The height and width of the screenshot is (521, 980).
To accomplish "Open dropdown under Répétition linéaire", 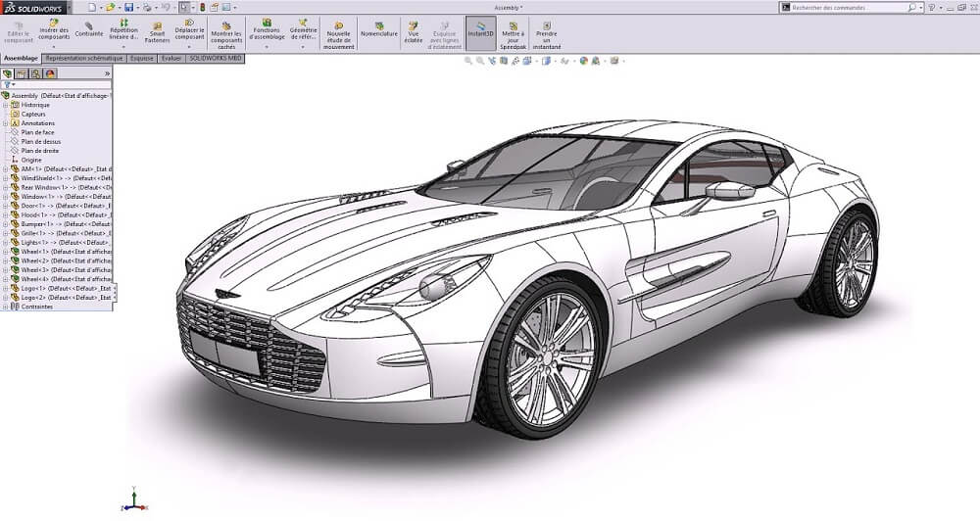I will [x=123, y=47].
